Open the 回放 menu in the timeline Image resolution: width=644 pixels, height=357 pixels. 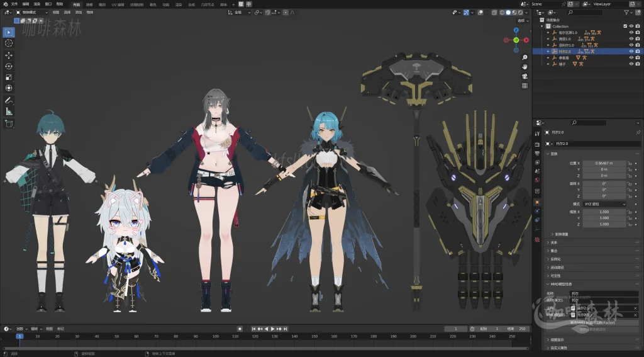pos(21,329)
